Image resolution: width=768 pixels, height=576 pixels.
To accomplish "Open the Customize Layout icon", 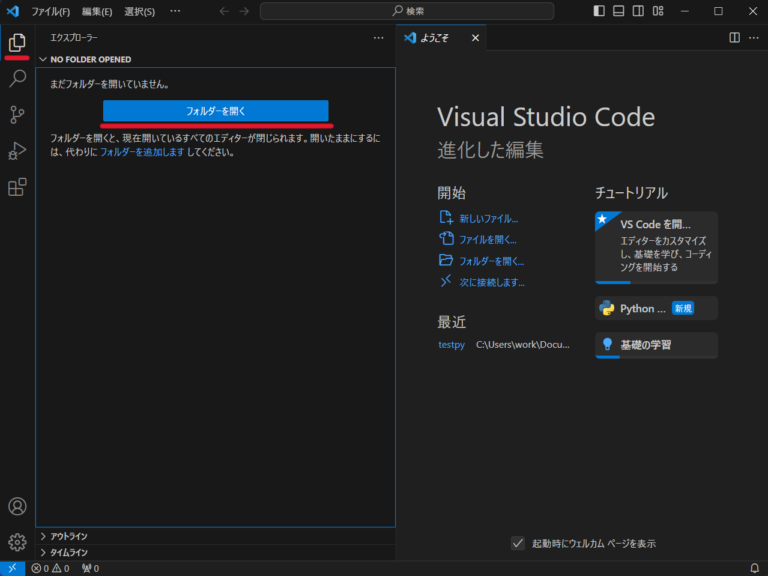I will pos(658,11).
